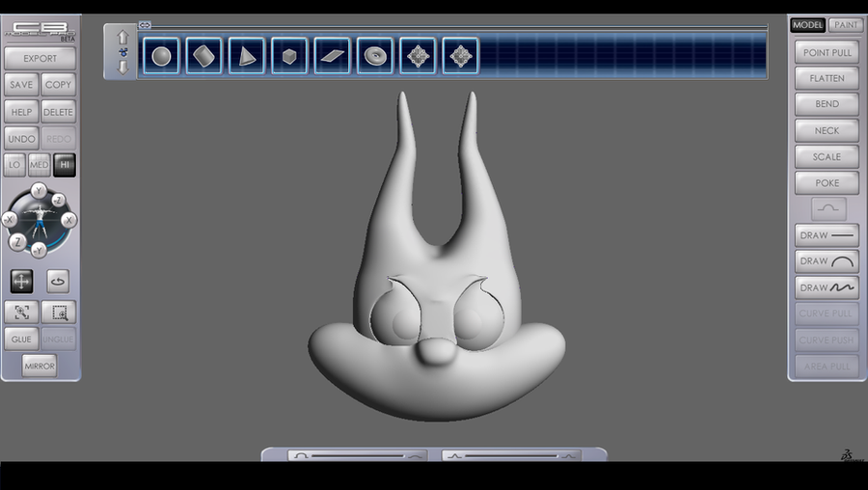Image resolution: width=868 pixels, height=490 pixels.
Task: Select the FLATTEN tool
Action: click(827, 78)
